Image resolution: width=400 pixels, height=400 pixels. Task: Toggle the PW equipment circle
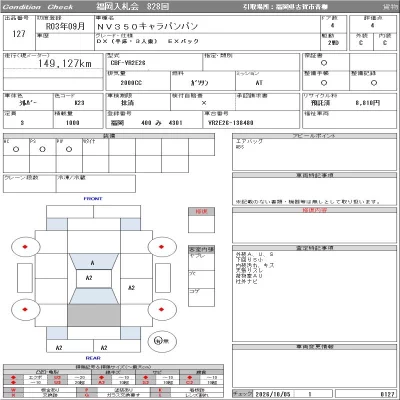69,149
